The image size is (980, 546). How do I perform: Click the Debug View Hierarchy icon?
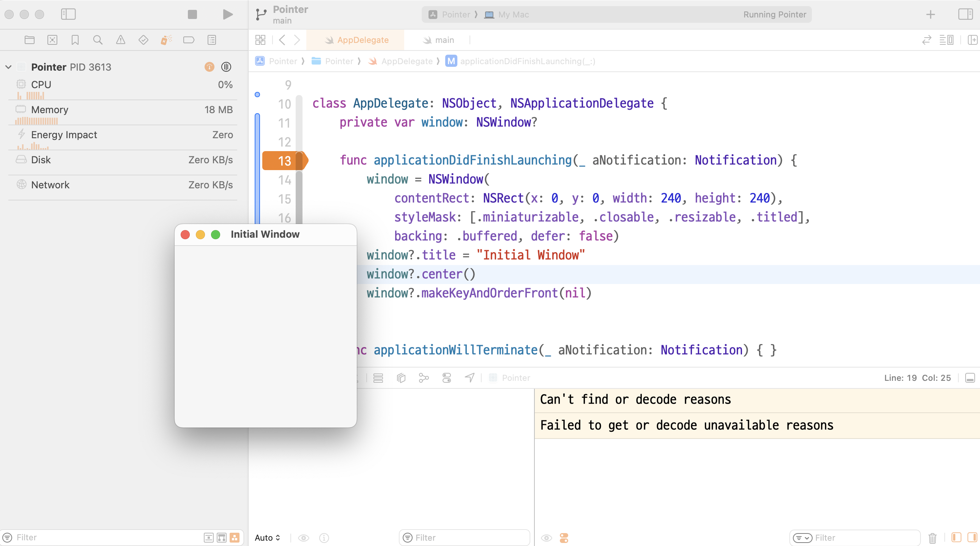tap(401, 378)
